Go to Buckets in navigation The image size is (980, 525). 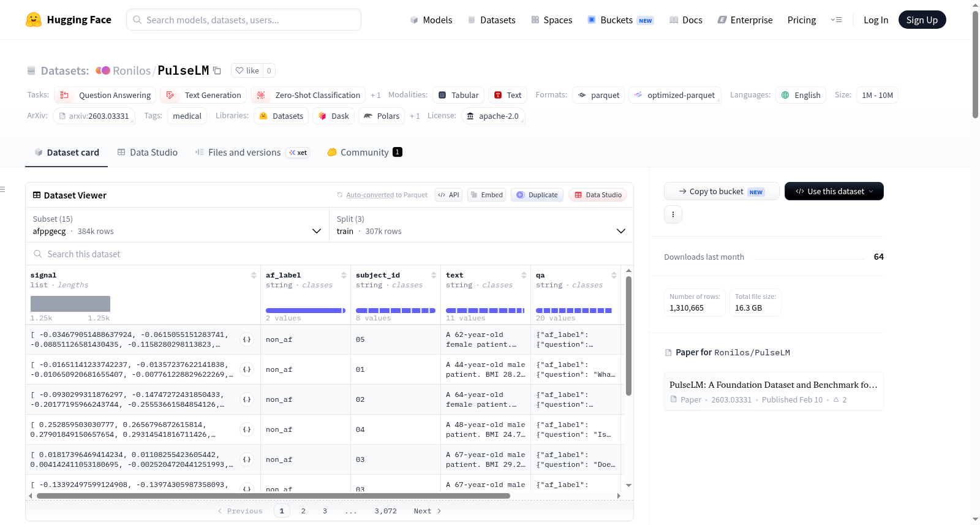[620, 20]
